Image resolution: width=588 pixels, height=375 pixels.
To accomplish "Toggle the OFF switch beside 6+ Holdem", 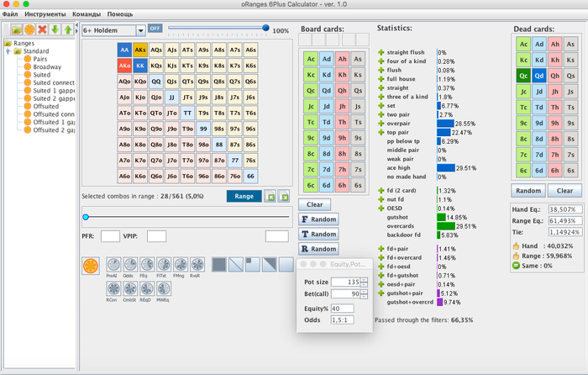I will [155, 28].
